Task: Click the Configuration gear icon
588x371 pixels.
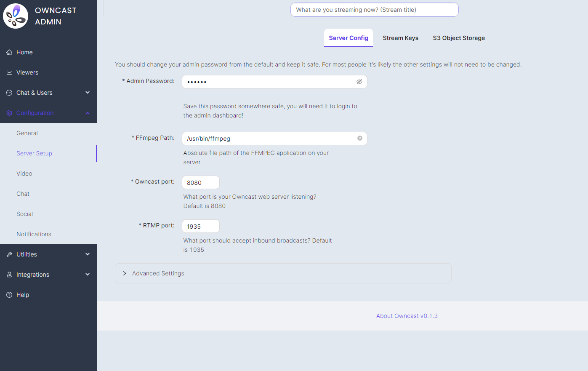Action: pos(9,113)
